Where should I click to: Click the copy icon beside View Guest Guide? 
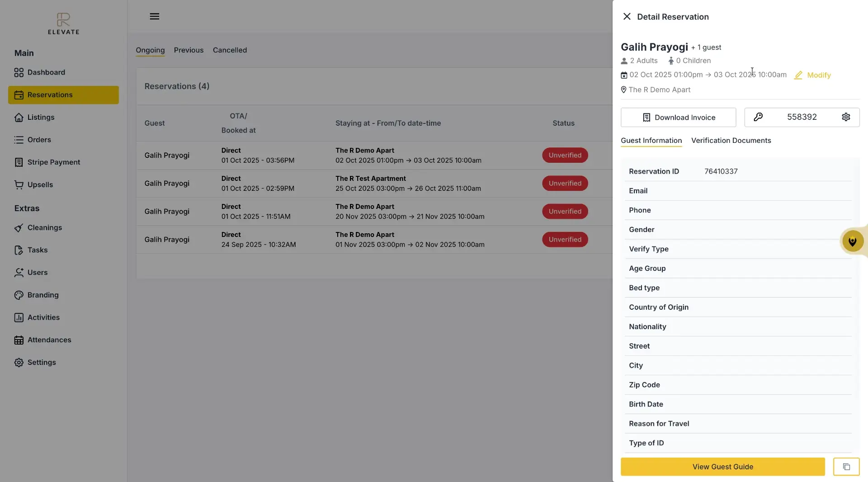tap(846, 467)
